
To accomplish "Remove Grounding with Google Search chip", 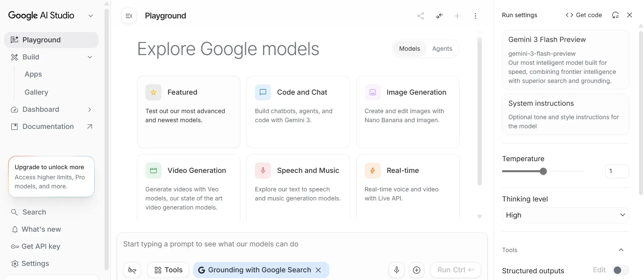I will pyautogui.click(x=318, y=270).
